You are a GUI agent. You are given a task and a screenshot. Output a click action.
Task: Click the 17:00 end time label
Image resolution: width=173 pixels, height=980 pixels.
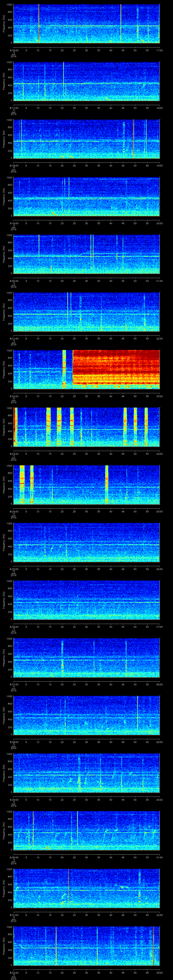point(160,50)
